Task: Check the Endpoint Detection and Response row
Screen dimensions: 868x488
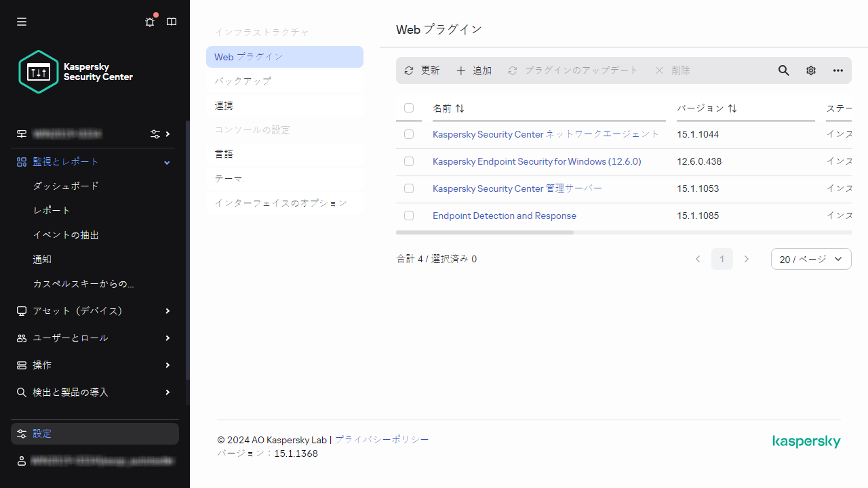Action: [409, 216]
